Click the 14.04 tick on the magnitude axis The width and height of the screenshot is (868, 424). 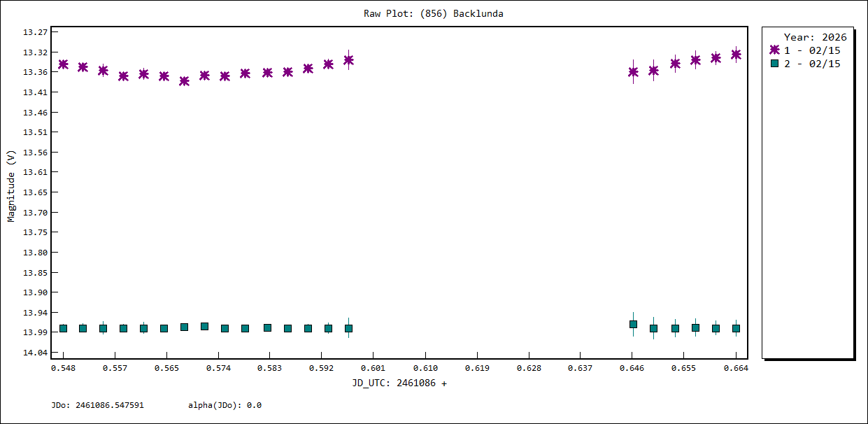pos(36,353)
